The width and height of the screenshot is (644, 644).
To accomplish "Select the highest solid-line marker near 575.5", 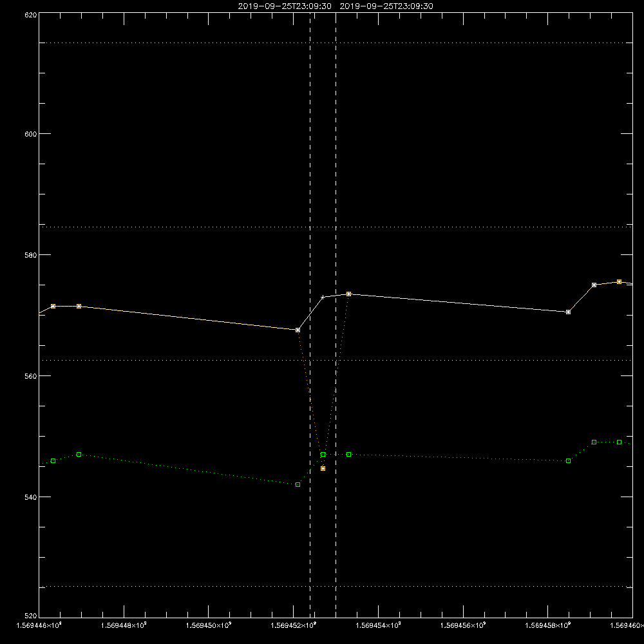I will [x=620, y=282].
